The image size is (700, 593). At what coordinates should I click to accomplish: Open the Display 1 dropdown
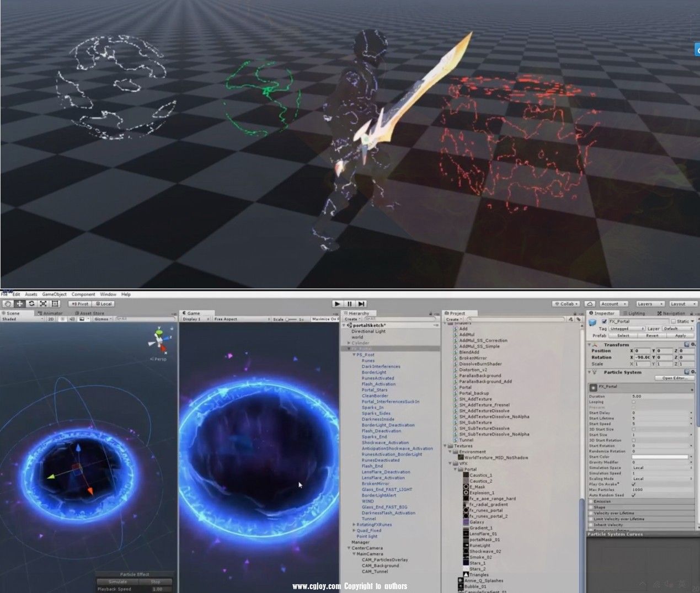pos(196,319)
